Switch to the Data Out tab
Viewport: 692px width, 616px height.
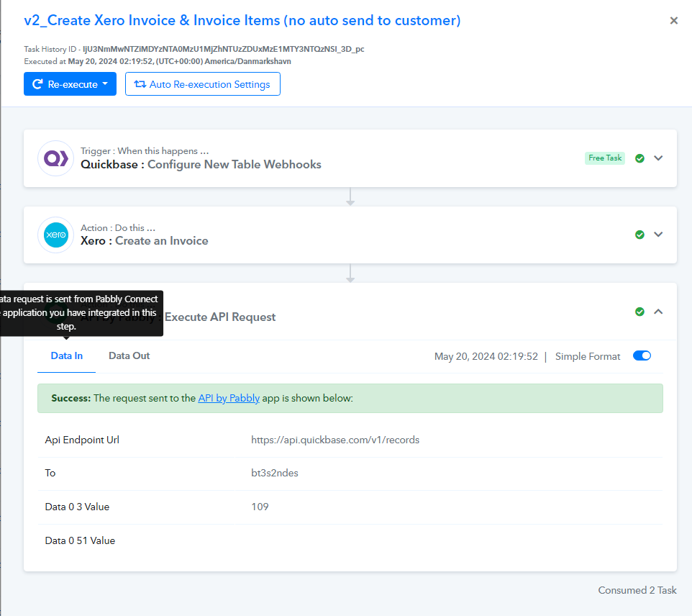129,356
